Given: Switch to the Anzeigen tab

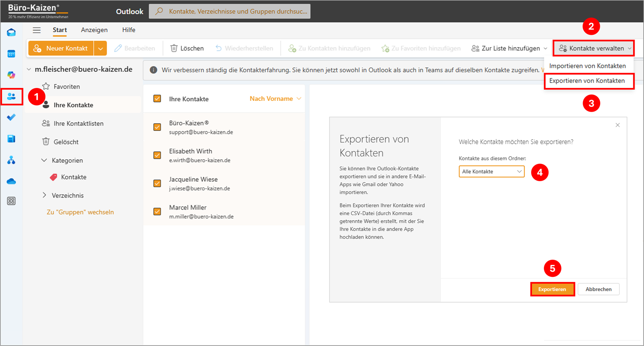Looking at the screenshot, I should [94, 30].
